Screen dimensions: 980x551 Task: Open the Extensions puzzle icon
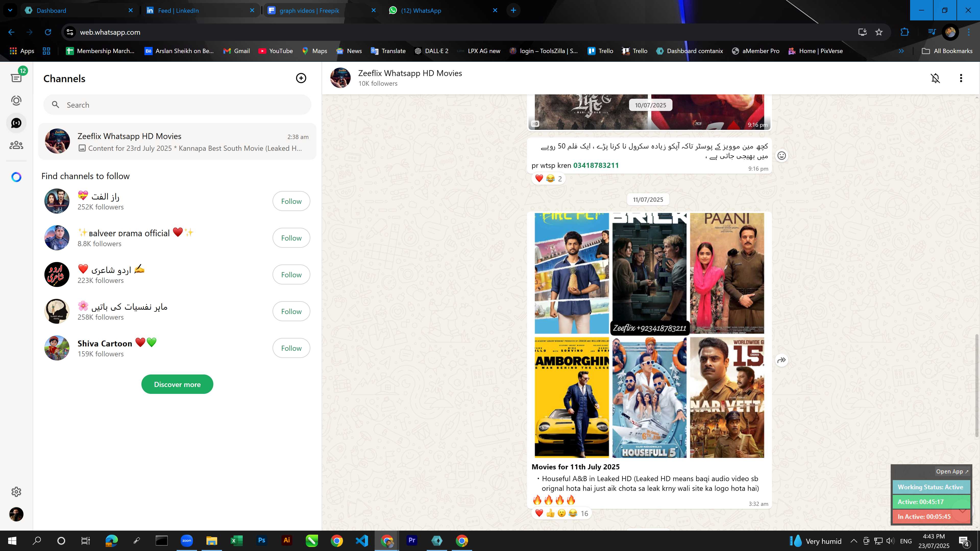click(905, 32)
